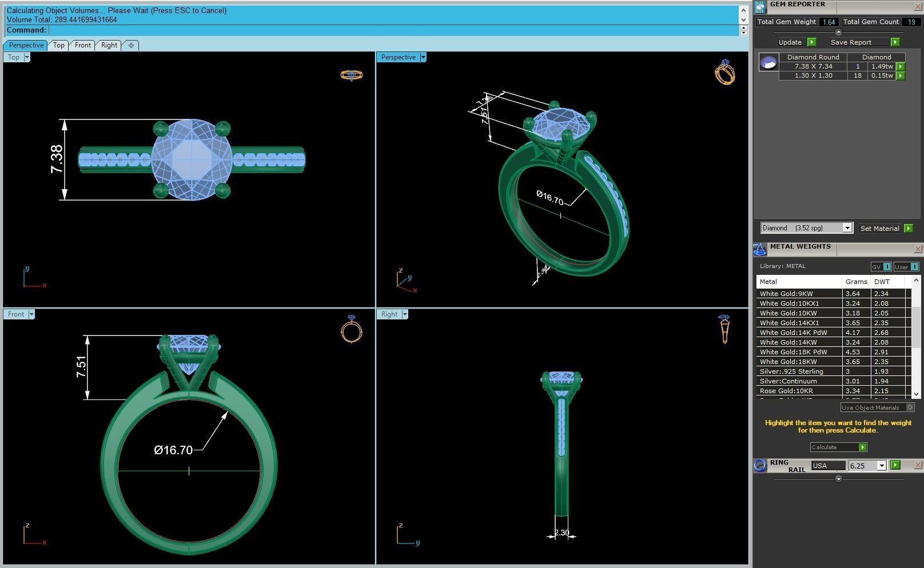Click ring view icon in Right viewport corner
This screenshot has width=924, height=568.
point(724,329)
